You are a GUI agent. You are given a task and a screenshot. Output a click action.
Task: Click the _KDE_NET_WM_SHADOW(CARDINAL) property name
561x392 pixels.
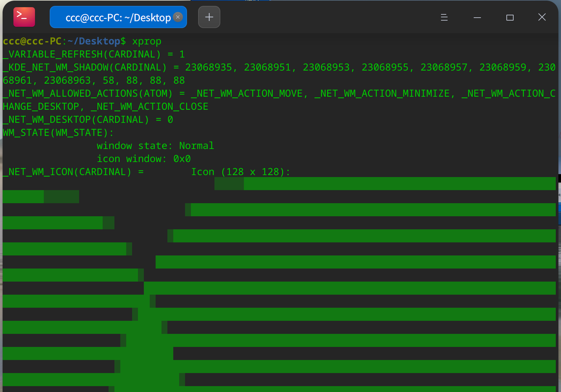click(x=85, y=67)
